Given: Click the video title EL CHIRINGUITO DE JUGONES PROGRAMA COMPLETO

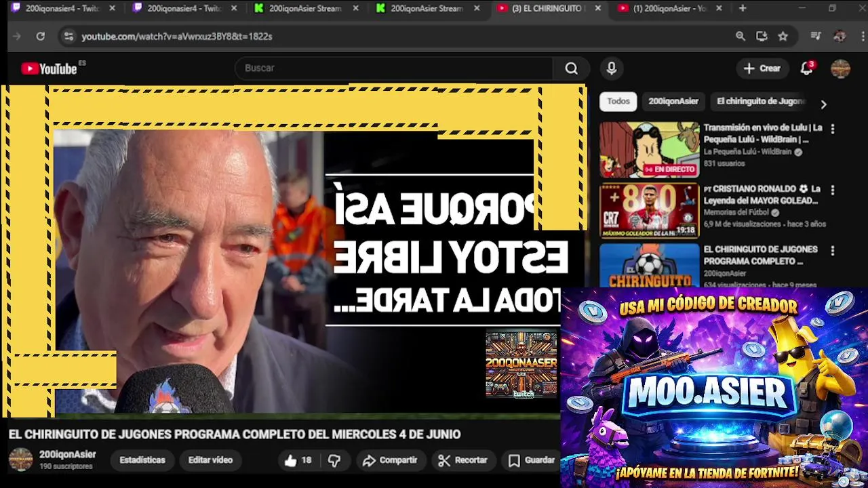Looking at the screenshot, I should click(235, 434).
